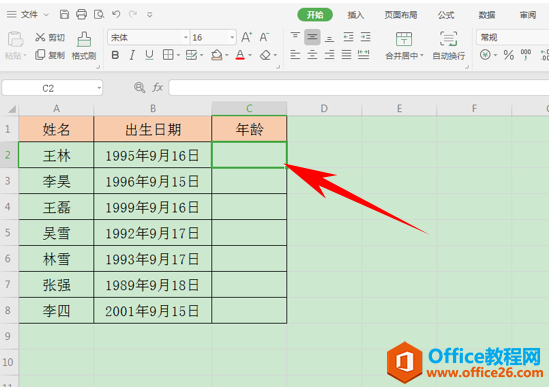Apply percent style format

508,55
